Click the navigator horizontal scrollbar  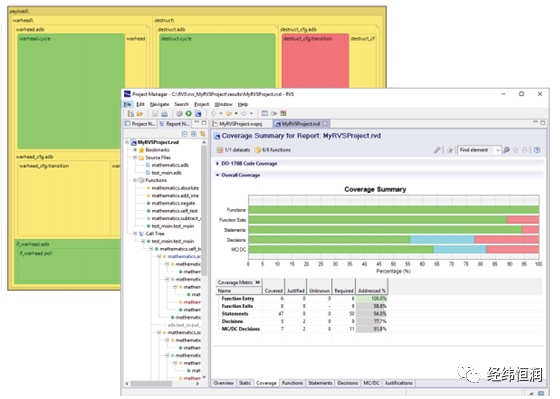click(151, 383)
